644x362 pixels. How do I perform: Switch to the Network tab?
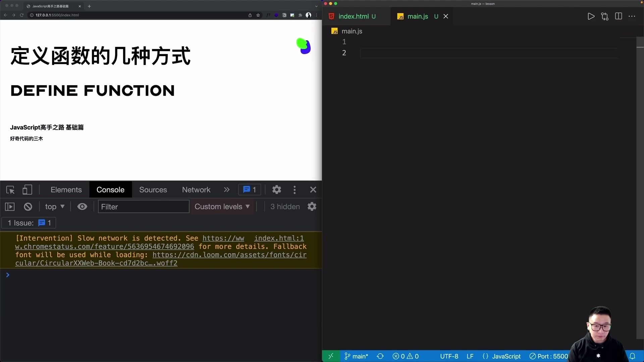tap(196, 190)
